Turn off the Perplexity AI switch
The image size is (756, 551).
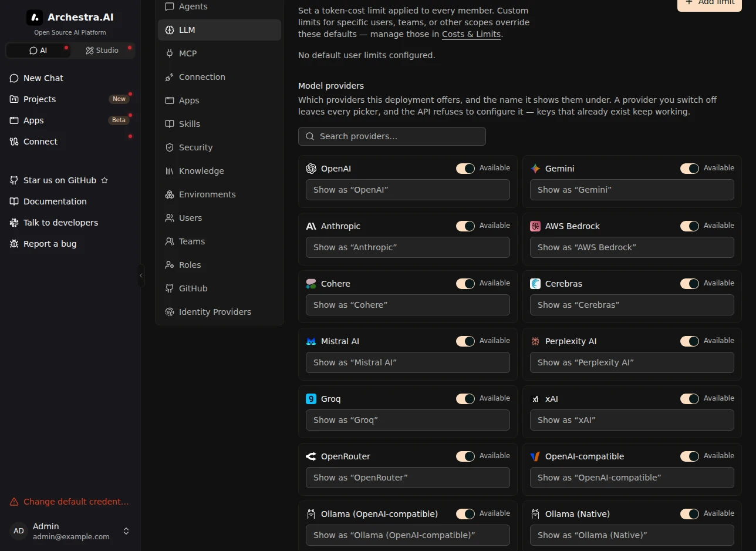pos(690,341)
